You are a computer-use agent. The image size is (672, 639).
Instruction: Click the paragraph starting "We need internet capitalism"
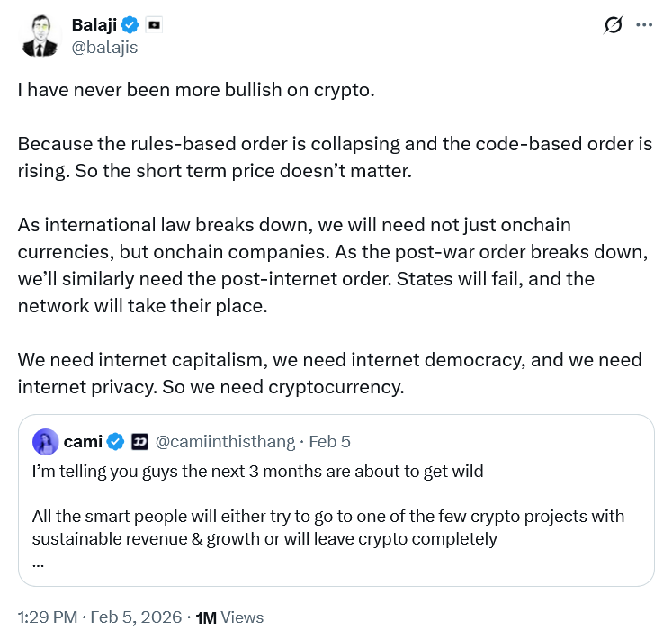pyautogui.click(x=329, y=373)
